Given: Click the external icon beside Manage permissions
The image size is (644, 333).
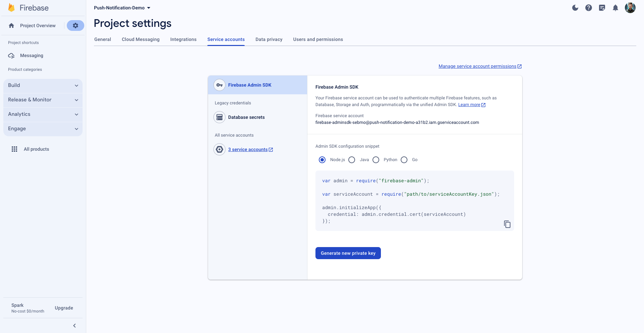Looking at the screenshot, I should click(519, 66).
